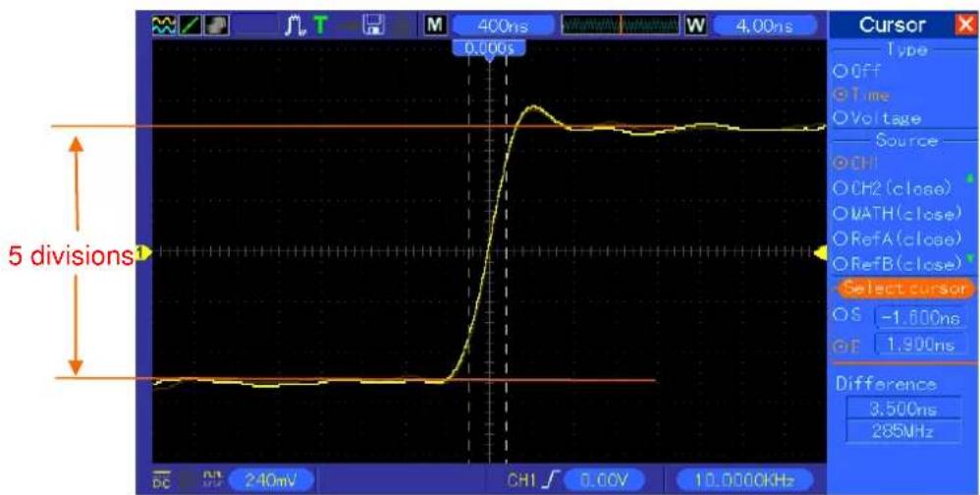
Task: Click the Cursor panel title
Action: pyautogui.click(x=892, y=25)
